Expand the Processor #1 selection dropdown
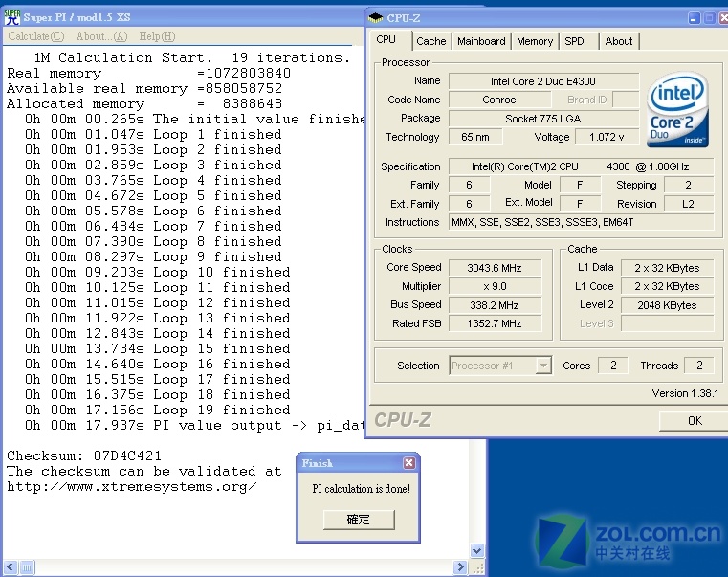Image resolution: width=728 pixels, height=577 pixels. tap(543, 366)
